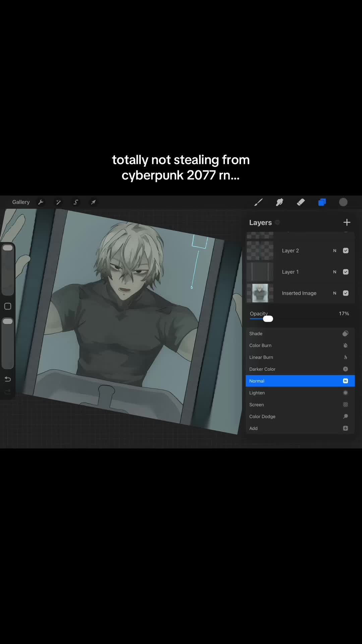Click the Screen hatched icon
The width and height of the screenshot is (362, 644).
[x=346, y=405]
